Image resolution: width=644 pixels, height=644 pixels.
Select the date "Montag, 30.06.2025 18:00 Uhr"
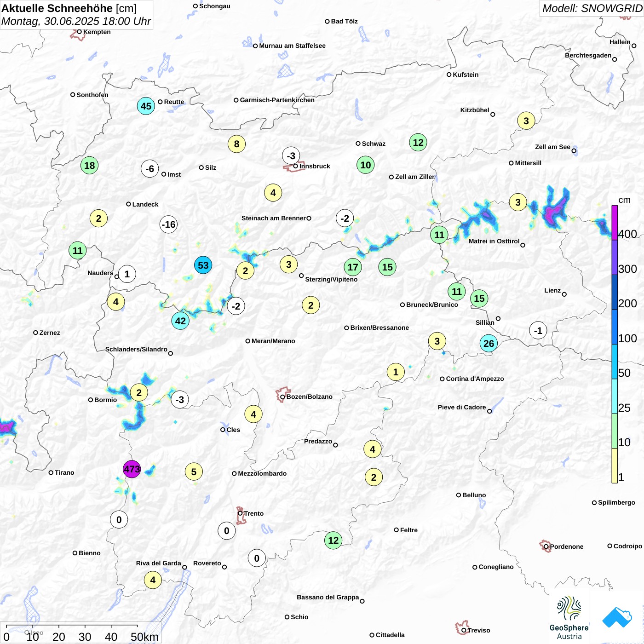76,21
